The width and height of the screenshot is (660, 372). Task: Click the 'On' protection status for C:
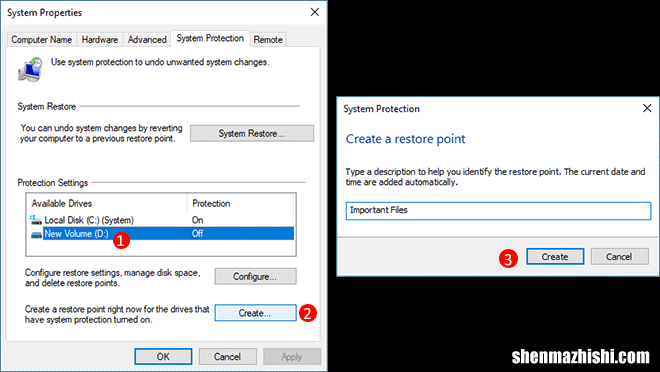[x=197, y=220]
